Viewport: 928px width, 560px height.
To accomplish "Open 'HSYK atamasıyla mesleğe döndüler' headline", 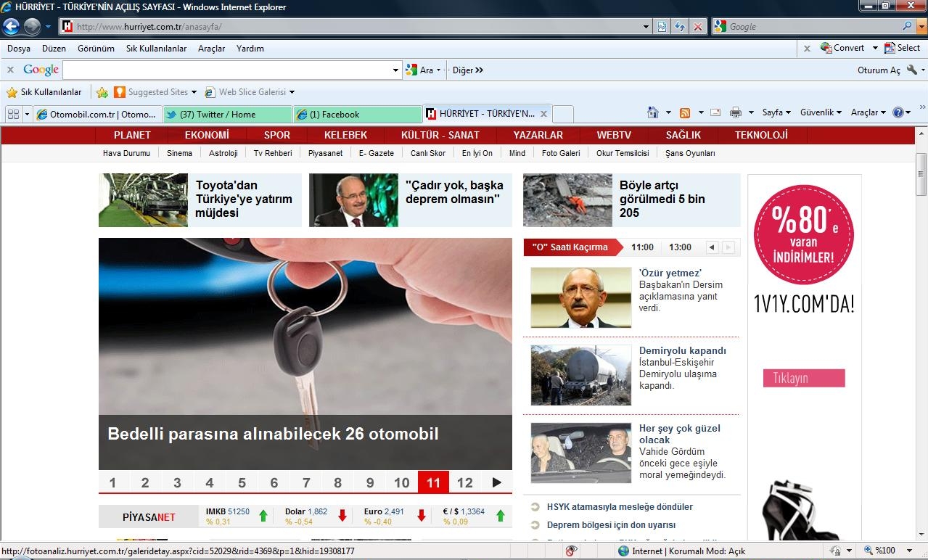I will [x=620, y=507].
